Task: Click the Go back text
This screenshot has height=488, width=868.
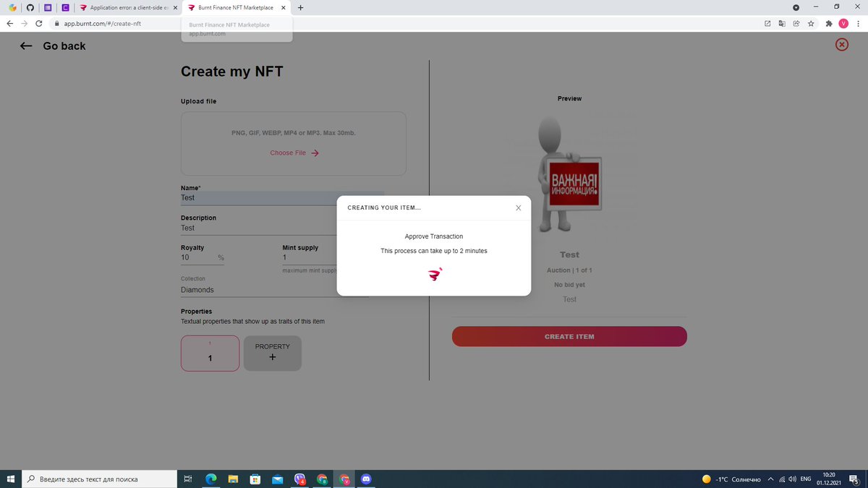Action: (64, 46)
